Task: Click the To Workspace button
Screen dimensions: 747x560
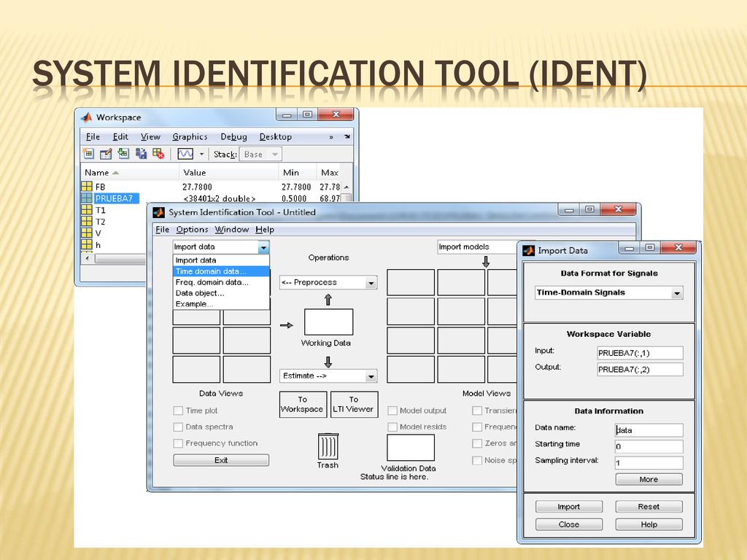Action: pyautogui.click(x=303, y=404)
